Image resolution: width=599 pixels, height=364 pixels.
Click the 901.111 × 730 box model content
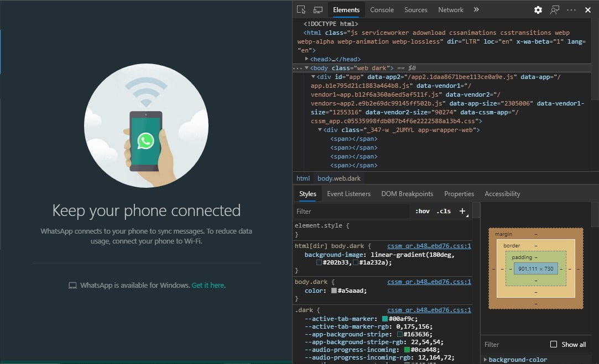(535, 268)
